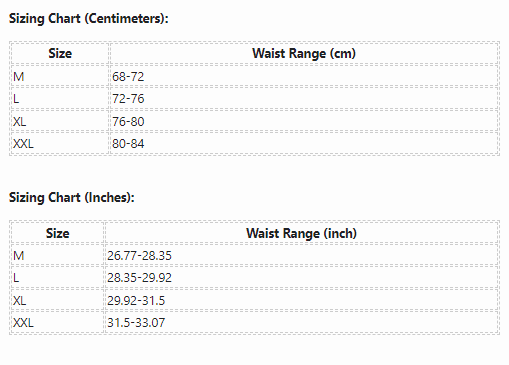
Task: Select the Waist Range (inch) column header
Action: pyautogui.click(x=301, y=233)
